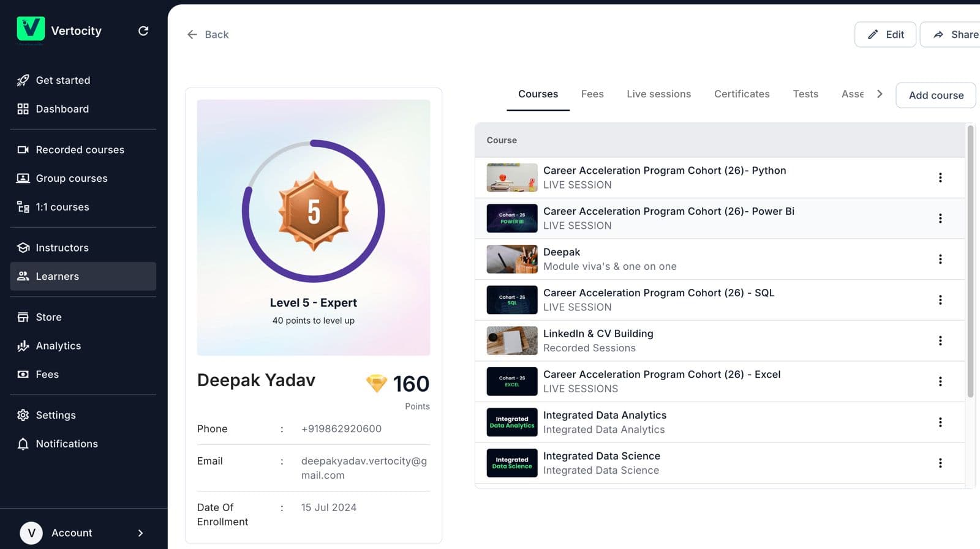Viewport: 980px width, 549px height.
Task: Click the Learners people icon
Action: point(23,276)
